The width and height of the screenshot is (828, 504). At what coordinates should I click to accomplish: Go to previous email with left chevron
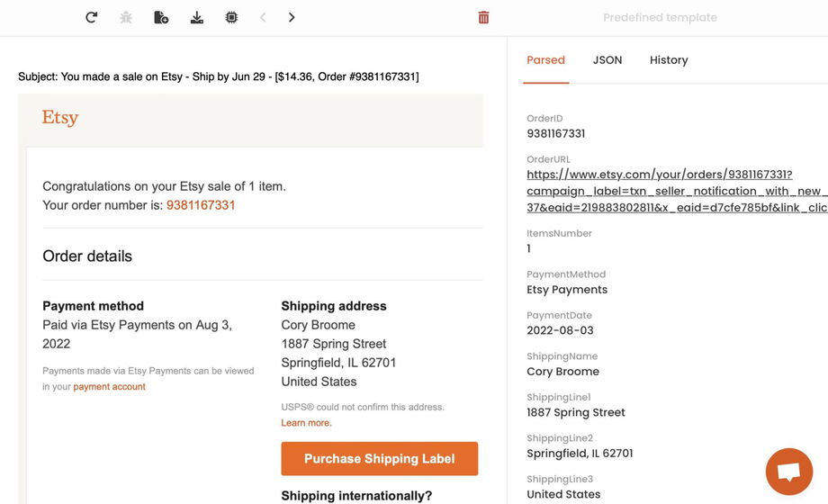click(263, 17)
